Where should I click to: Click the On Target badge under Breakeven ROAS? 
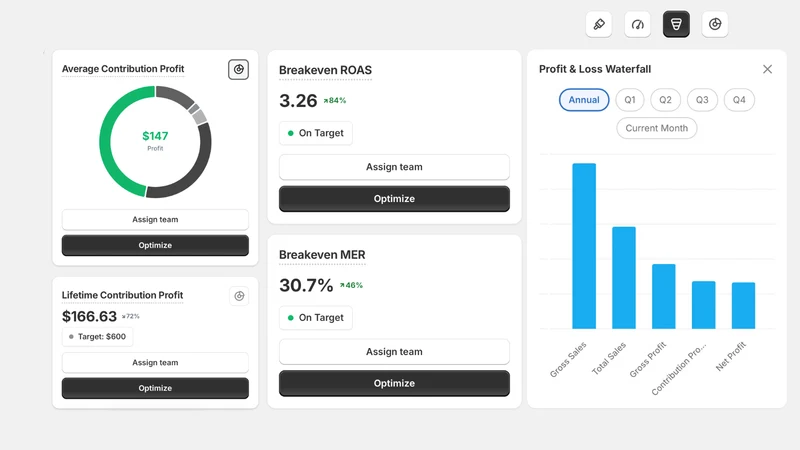pos(316,133)
